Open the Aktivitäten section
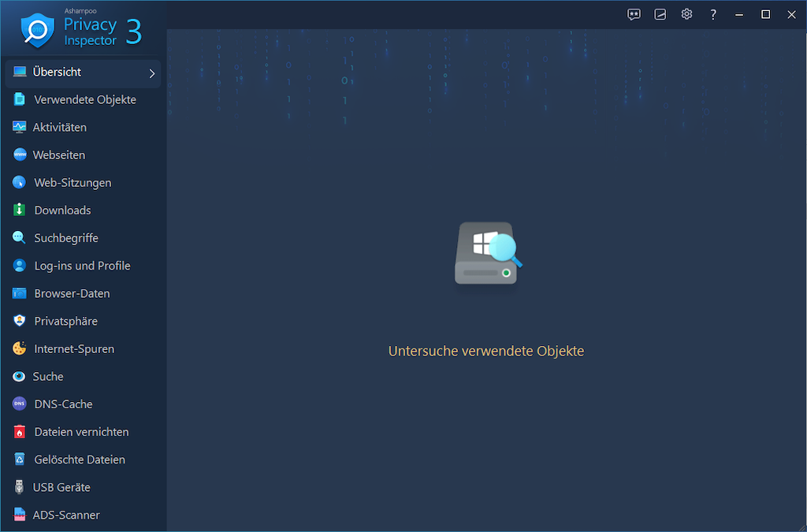The width and height of the screenshot is (807, 532). (x=59, y=128)
